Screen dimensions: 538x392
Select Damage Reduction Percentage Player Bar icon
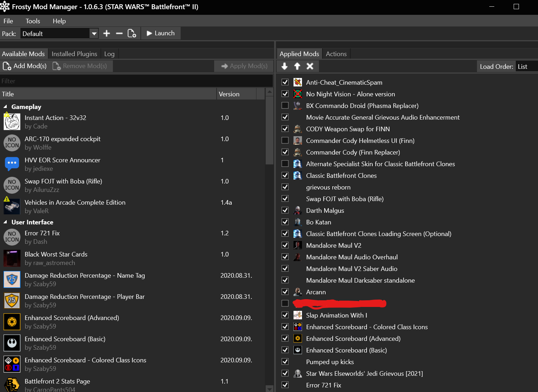click(12, 301)
